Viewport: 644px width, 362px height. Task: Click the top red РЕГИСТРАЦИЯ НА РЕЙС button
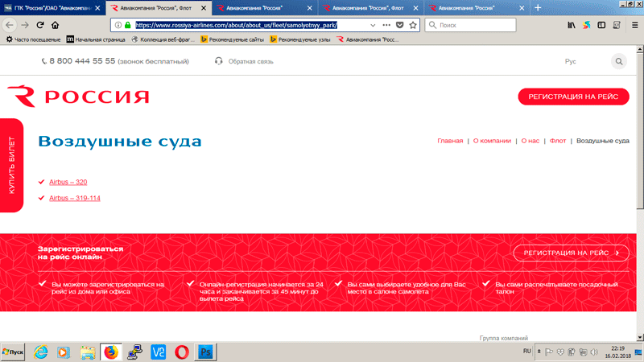(x=573, y=97)
